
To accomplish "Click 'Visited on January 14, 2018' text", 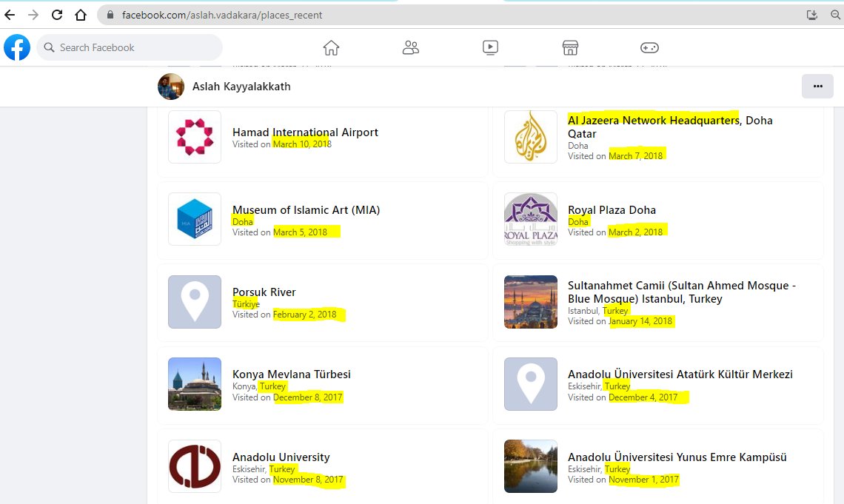I will click(620, 321).
